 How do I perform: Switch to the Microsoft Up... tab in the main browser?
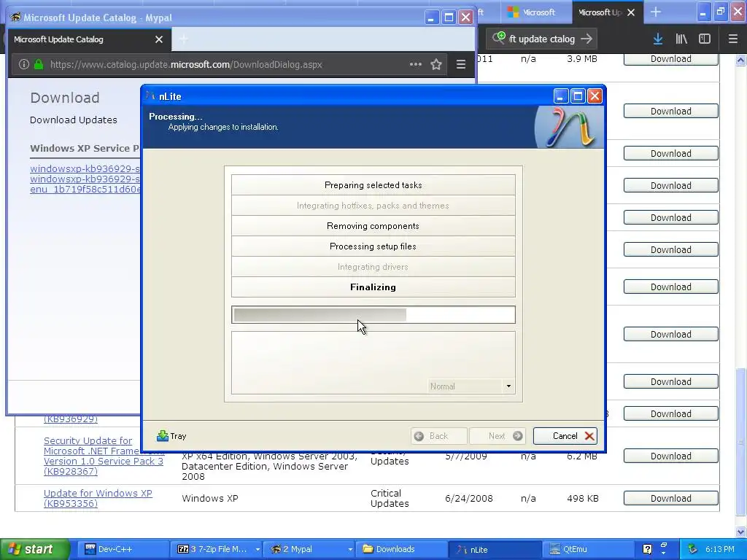(600, 12)
